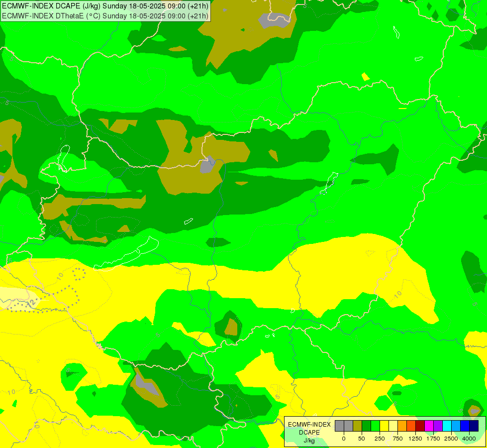Click legend scale value 50
The width and height of the screenshot is (487, 448).
tap(362, 439)
